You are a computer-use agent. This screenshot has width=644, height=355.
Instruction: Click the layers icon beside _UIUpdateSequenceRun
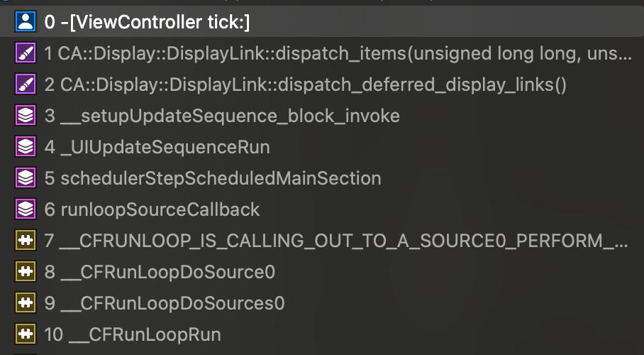pos(25,147)
